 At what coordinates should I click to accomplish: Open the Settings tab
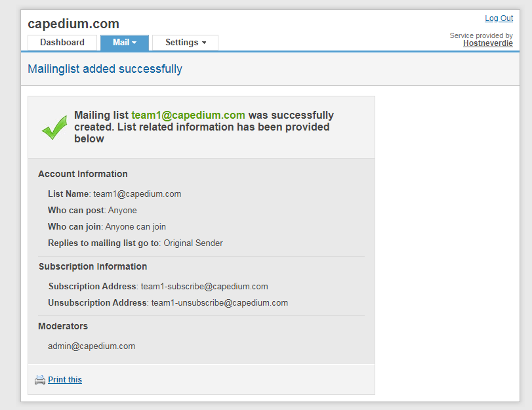pyautogui.click(x=182, y=43)
